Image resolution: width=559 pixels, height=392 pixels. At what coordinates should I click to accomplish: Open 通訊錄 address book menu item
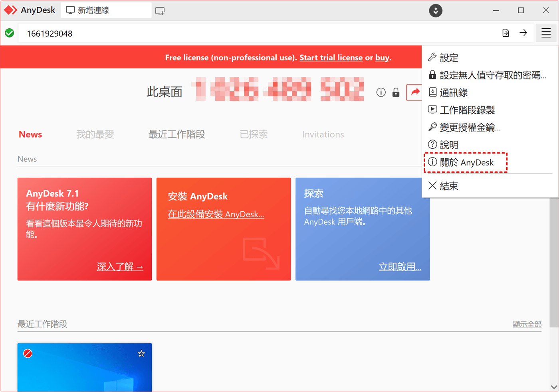pyautogui.click(x=453, y=93)
